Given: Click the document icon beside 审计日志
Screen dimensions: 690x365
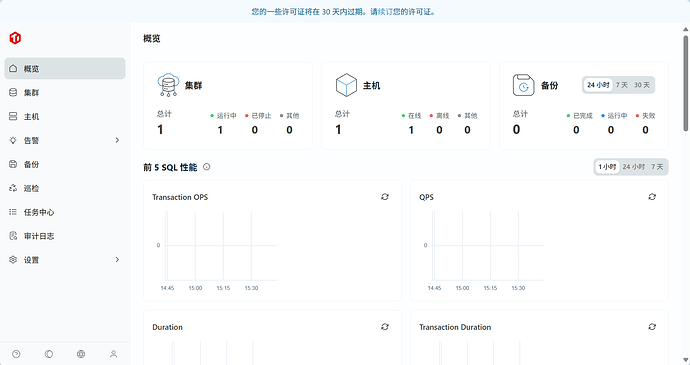Looking at the screenshot, I should tap(13, 236).
